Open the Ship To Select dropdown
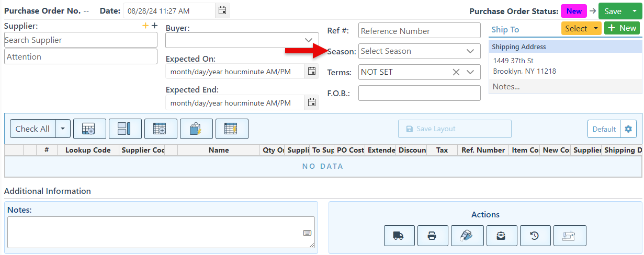The image size is (644, 255). [581, 28]
